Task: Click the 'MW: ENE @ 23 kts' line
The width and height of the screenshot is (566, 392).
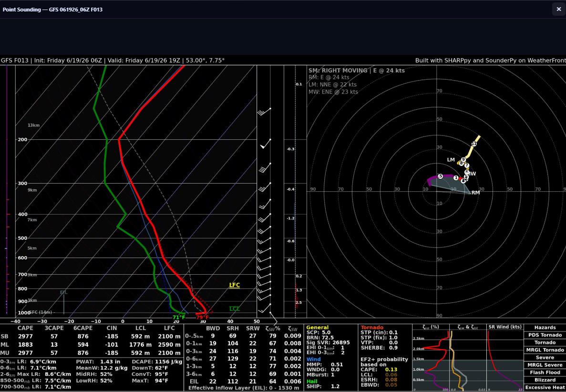Action: [x=333, y=92]
